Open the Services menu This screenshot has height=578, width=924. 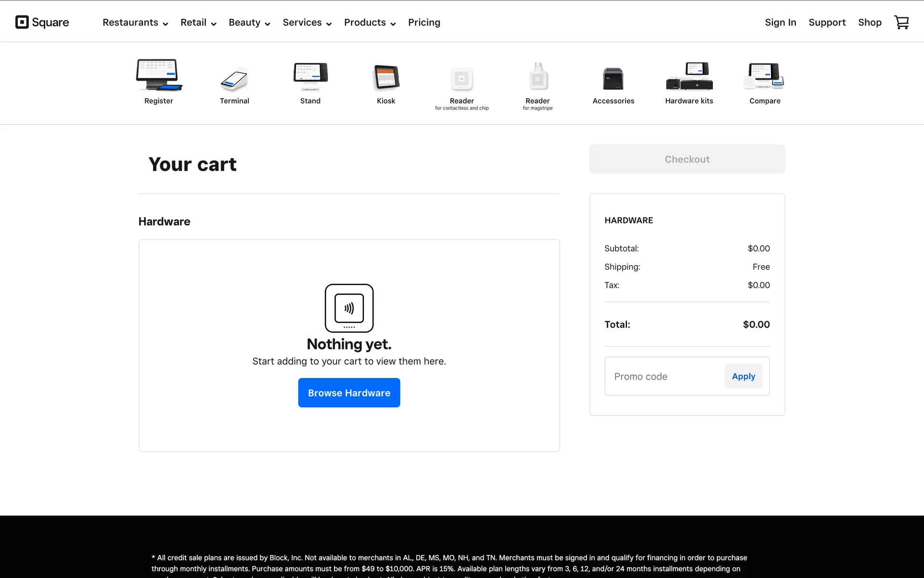tap(307, 23)
